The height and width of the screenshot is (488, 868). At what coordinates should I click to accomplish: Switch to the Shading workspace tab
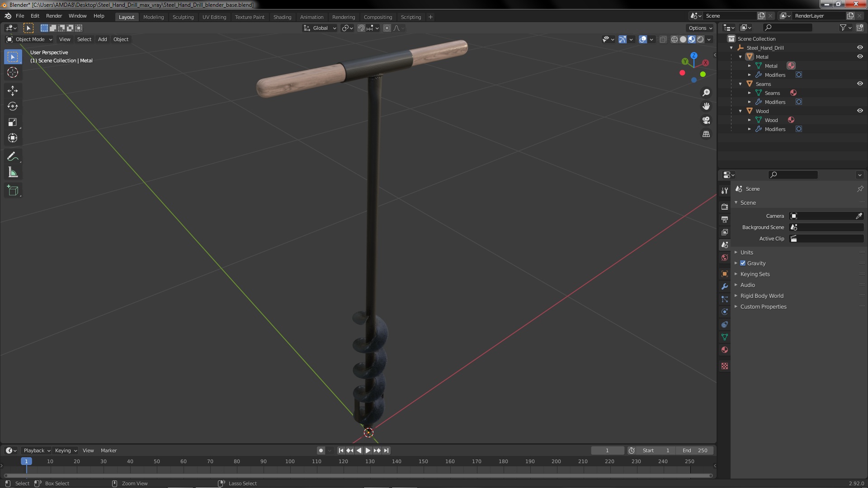click(282, 17)
